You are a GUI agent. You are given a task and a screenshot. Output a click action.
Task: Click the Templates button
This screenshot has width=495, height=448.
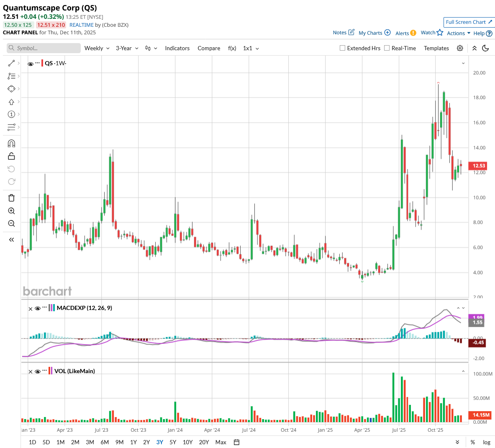click(x=436, y=48)
